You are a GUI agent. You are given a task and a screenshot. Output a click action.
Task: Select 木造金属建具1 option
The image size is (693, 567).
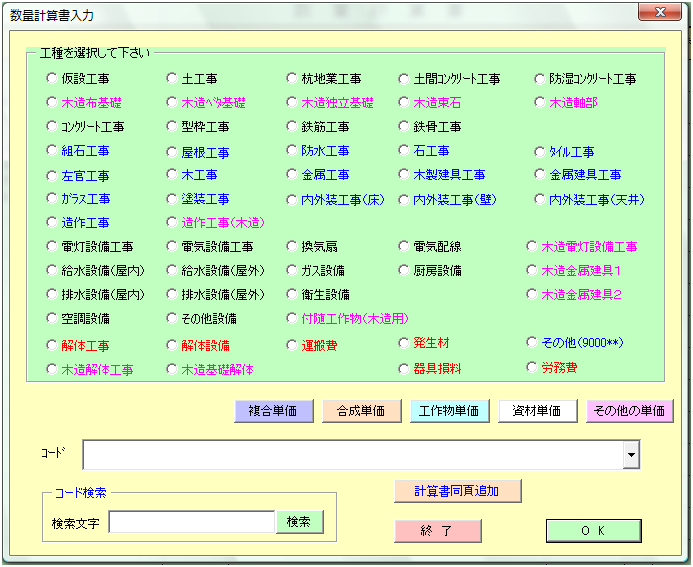click(532, 270)
